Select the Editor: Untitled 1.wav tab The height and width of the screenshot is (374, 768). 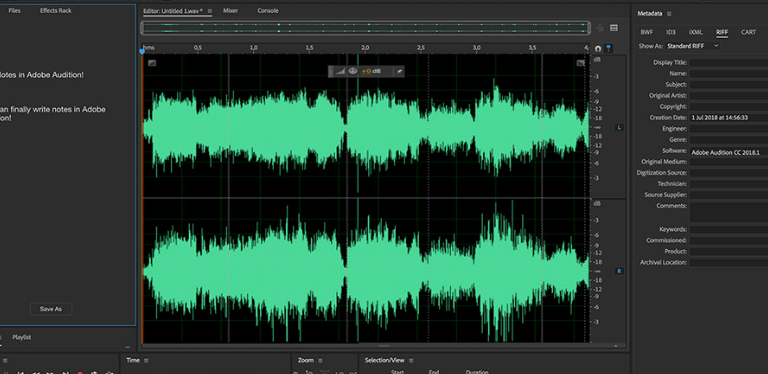[173, 11]
